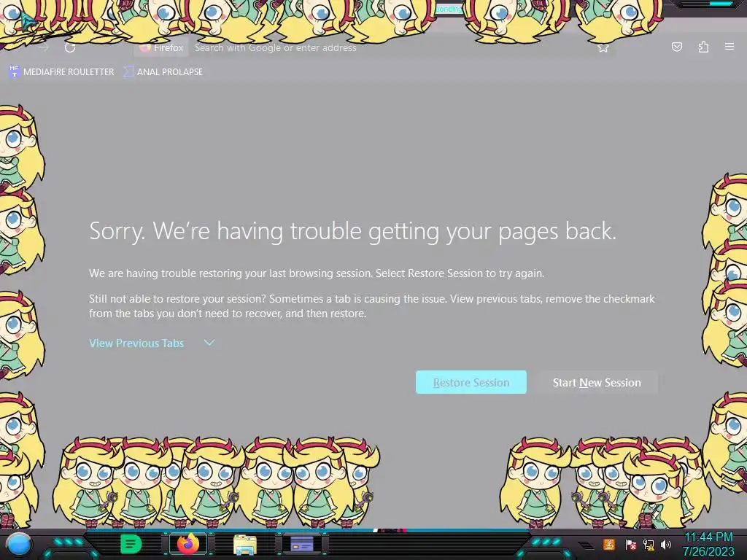Viewport: 747px width, 560px height.
Task: Open the Windows Start orb
Action: coord(19,544)
